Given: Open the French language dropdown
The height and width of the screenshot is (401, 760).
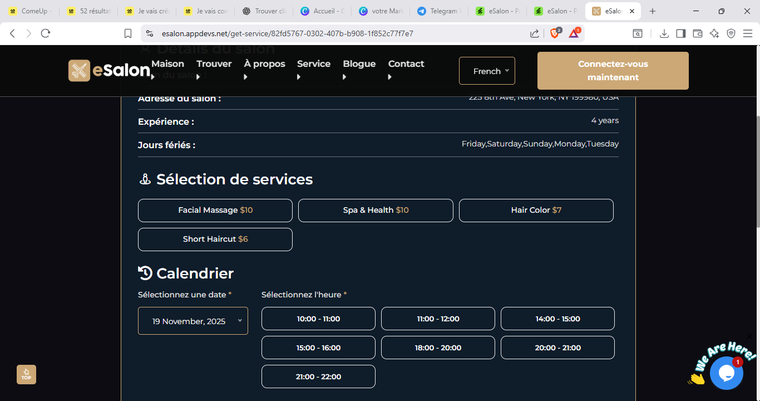Looking at the screenshot, I should 492,71.
